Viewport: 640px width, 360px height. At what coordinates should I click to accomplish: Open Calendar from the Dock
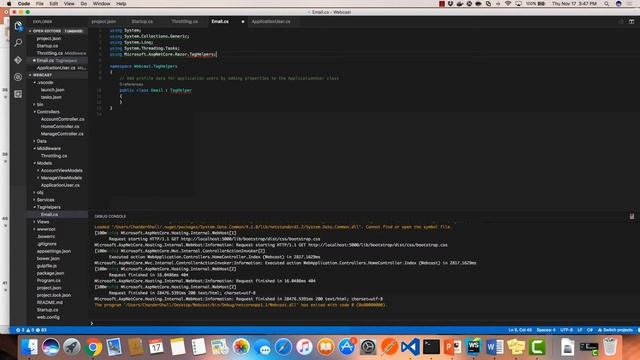[156, 347]
